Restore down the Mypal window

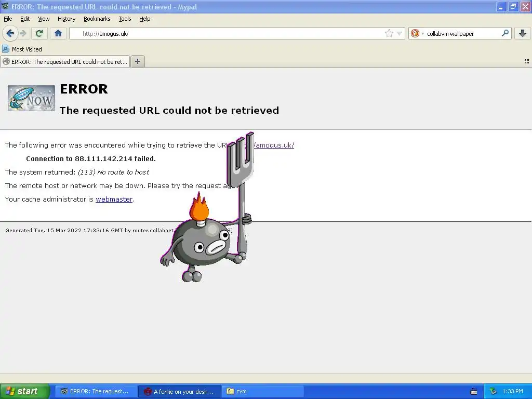click(x=513, y=6)
